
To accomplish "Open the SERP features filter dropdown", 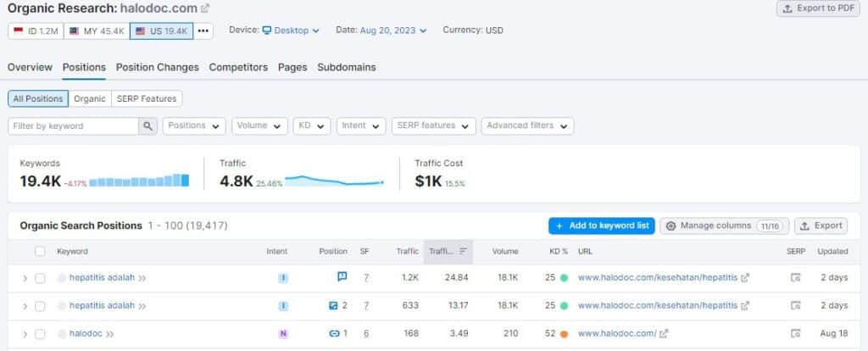I will [433, 125].
